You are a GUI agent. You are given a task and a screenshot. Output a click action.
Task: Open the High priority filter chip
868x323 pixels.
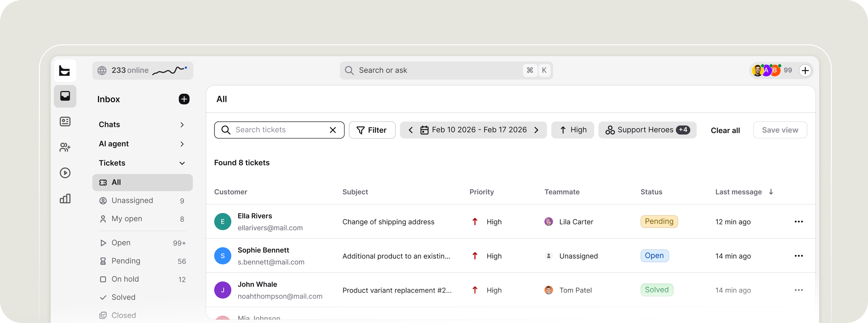pos(573,130)
